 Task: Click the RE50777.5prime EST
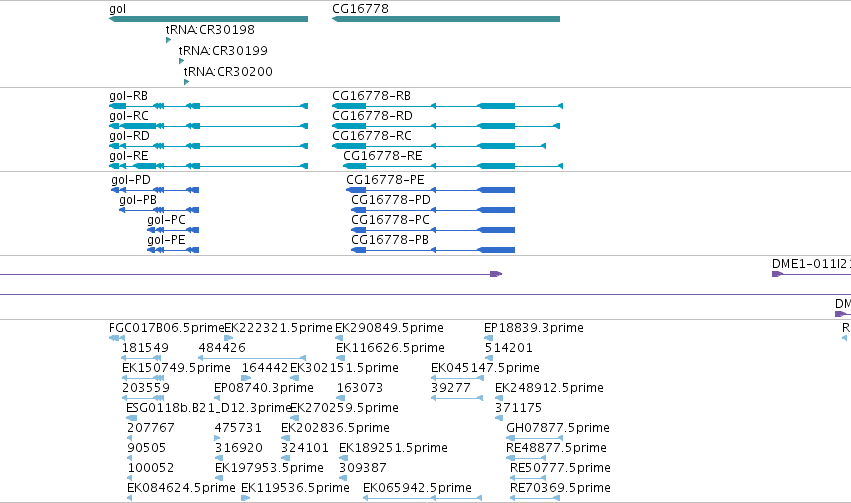(560, 468)
